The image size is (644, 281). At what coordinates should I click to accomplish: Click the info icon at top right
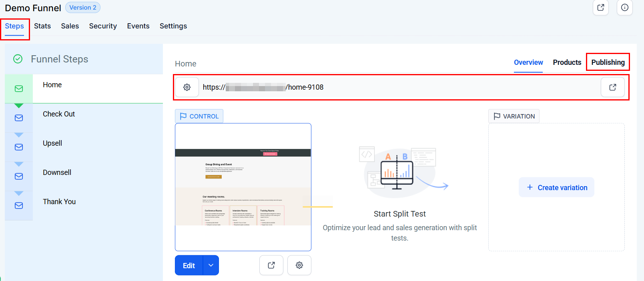[624, 7]
